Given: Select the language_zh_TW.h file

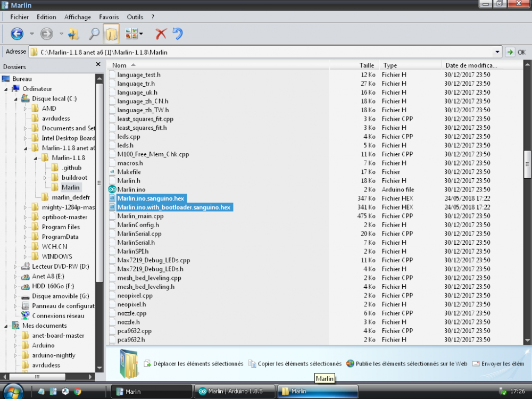Looking at the screenshot, I should click(x=143, y=110).
